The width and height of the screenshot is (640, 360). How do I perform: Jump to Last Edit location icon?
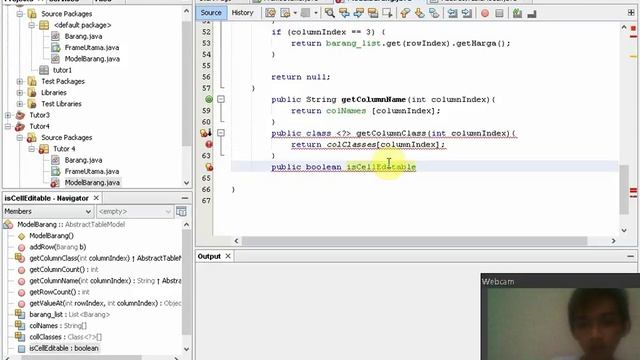(x=270, y=13)
